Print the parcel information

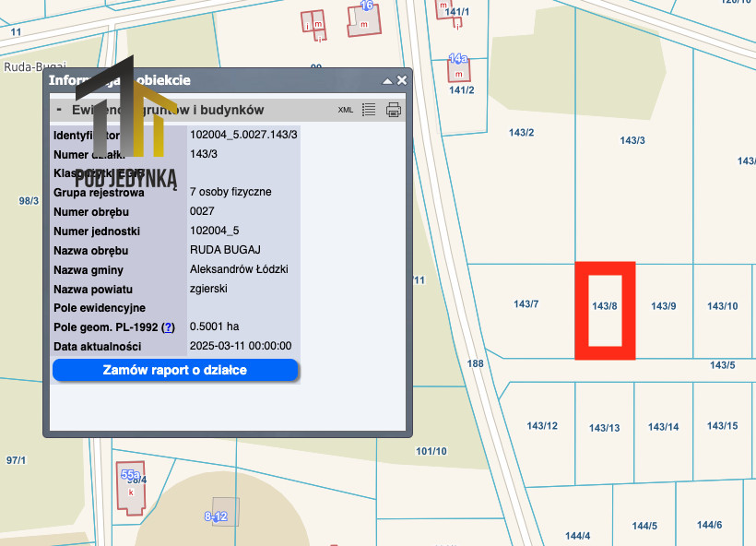[x=394, y=110]
